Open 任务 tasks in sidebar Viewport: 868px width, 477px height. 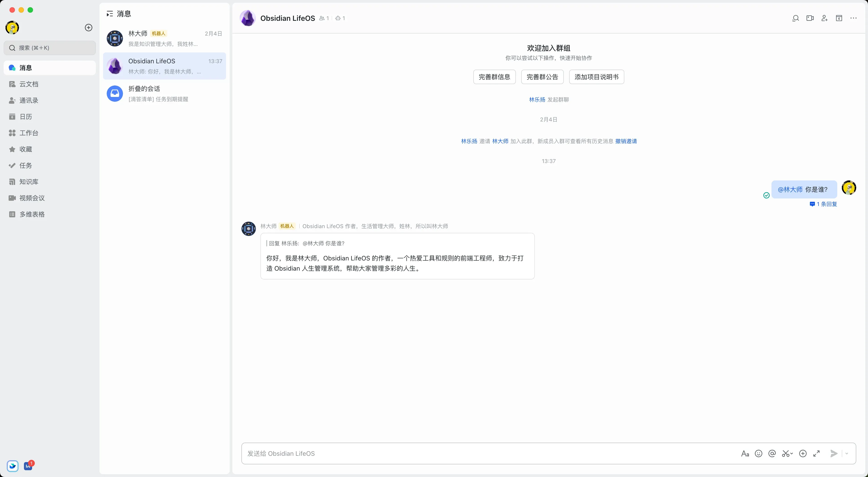pyautogui.click(x=50, y=165)
